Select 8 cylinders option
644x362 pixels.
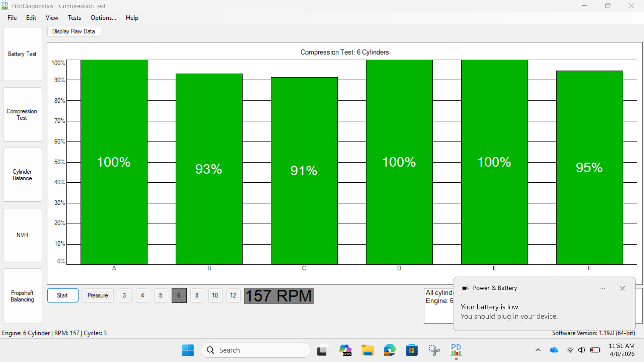(x=197, y=295)
